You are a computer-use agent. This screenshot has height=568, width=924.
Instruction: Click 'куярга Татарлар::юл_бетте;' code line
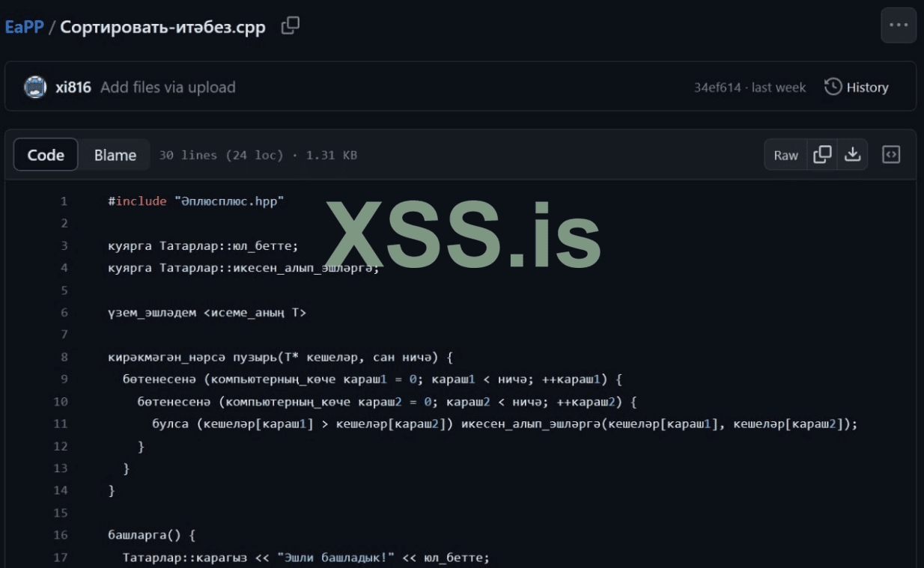pos(203,245)
